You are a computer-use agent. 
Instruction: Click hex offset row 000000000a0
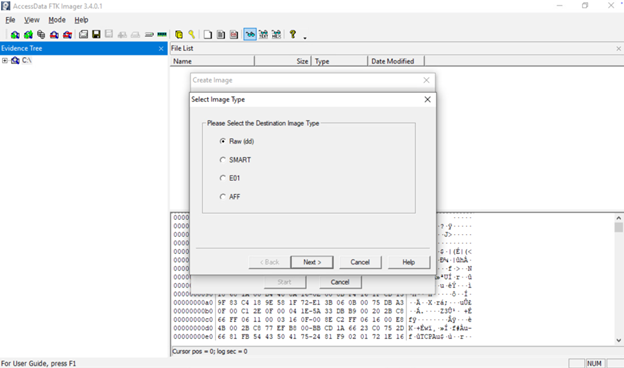193,303
